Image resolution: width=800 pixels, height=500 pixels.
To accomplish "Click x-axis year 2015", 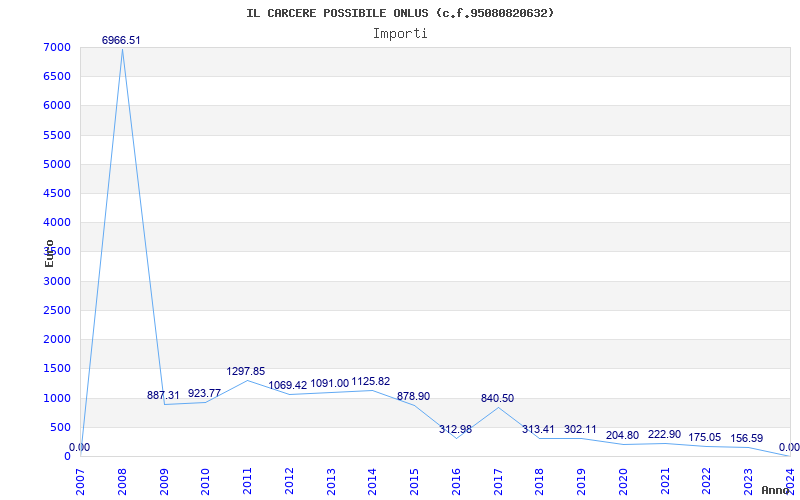I will click(414, 482).
